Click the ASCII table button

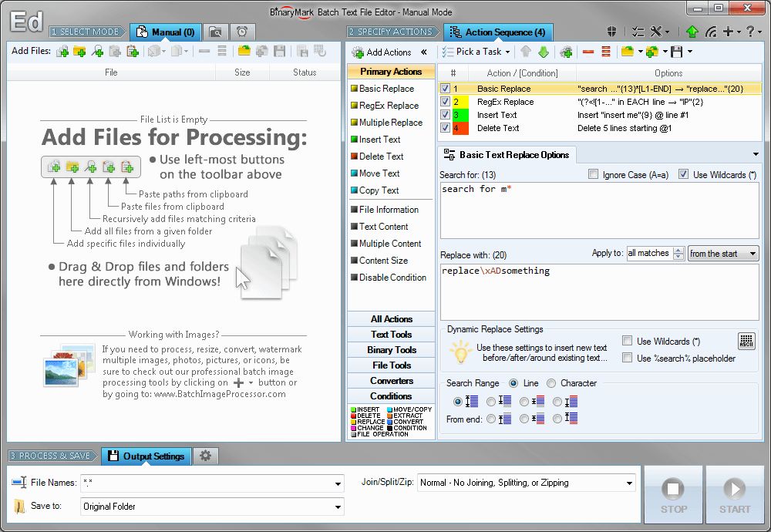pos(746,341)
